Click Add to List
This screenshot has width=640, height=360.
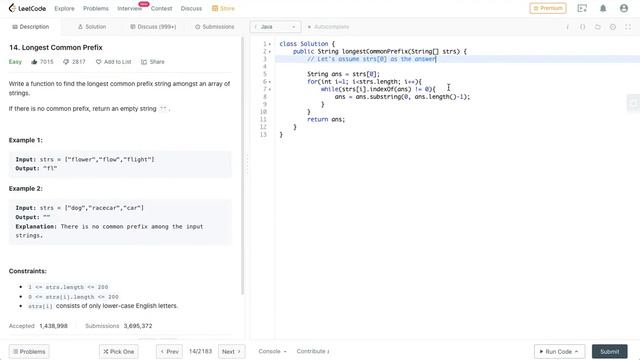click(113, 62)
